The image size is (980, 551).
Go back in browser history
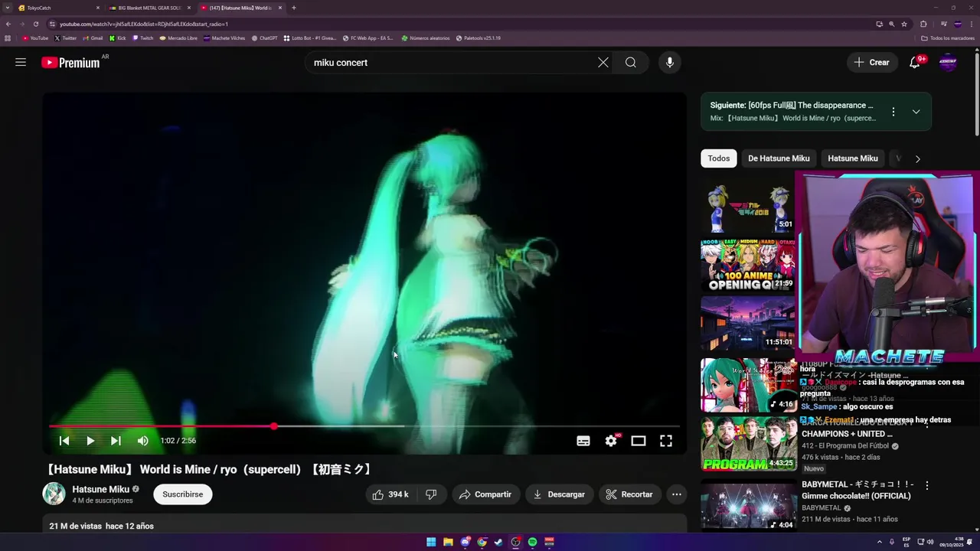(x=8, y=24)
